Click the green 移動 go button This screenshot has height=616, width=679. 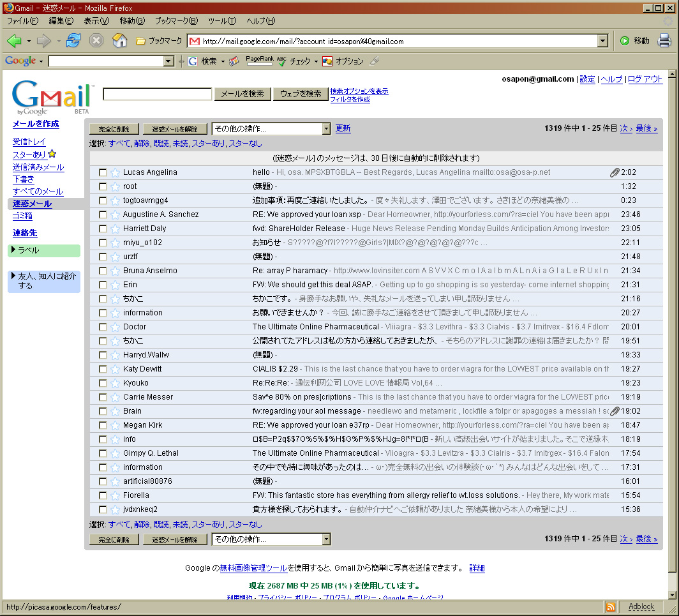click(x=634, y=41)
